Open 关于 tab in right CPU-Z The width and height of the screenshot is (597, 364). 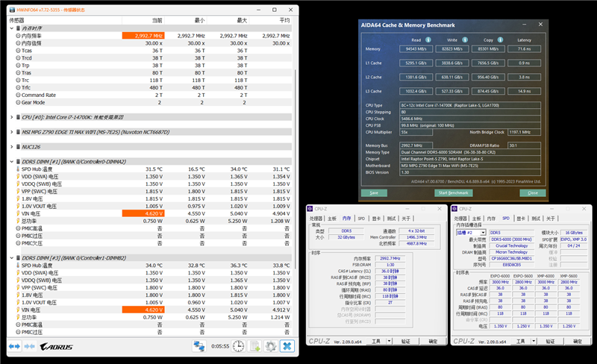pyautogui.click(x=551, y=218)
